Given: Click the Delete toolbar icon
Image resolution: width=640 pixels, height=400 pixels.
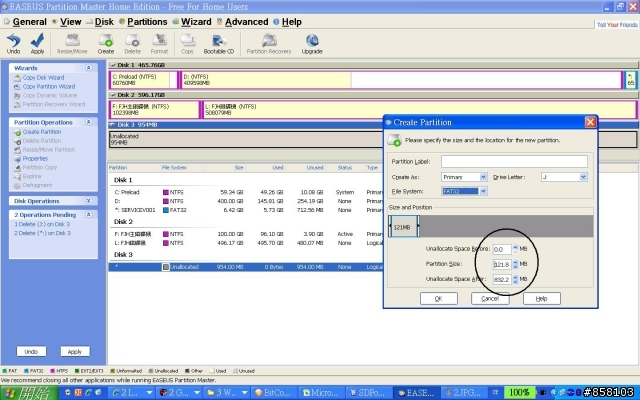Looking at the screenshot, I should [132, 44].
